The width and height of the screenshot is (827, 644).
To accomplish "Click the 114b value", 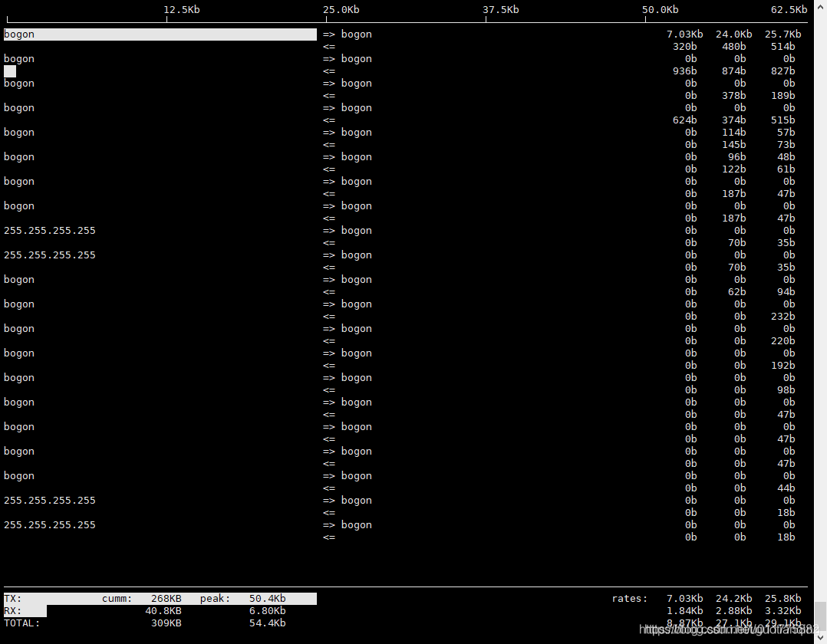I will 733,133.
